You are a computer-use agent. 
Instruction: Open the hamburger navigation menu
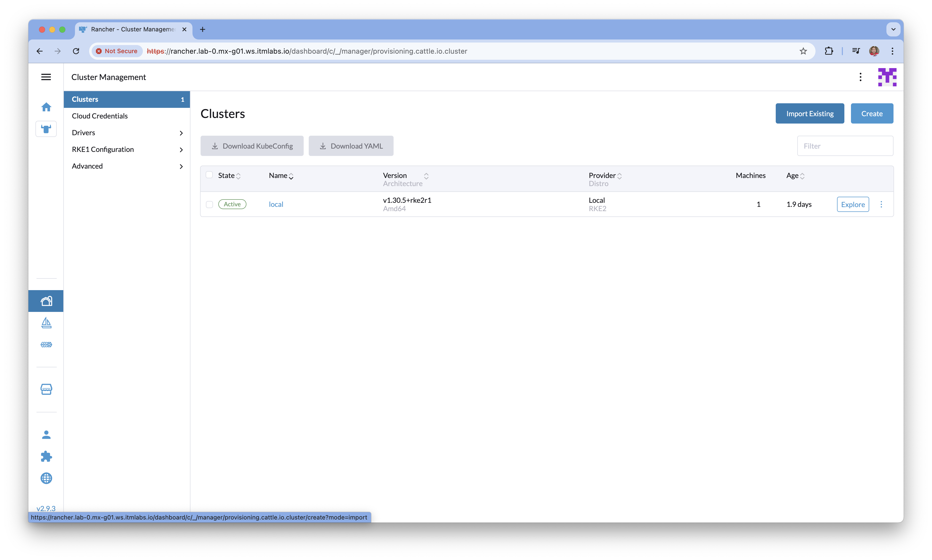46,77
